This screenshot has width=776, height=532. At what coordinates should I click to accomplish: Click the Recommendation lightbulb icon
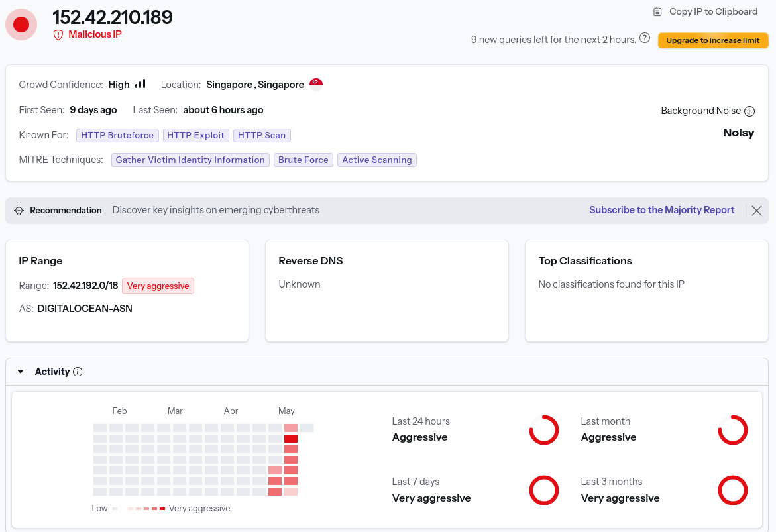click(x=19, y=210)
